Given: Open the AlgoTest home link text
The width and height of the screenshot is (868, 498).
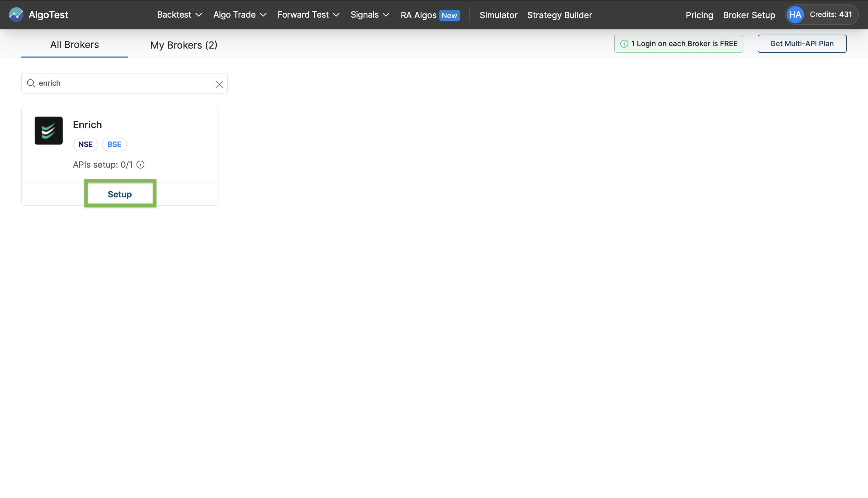Looking at the screenshot, I should pyautogui.click(x=48, y=15).
